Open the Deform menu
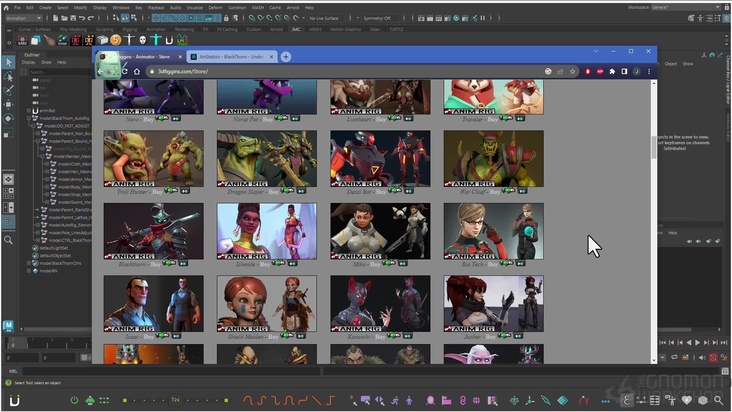The image size is (732, 412). click(x=215, y=7)
